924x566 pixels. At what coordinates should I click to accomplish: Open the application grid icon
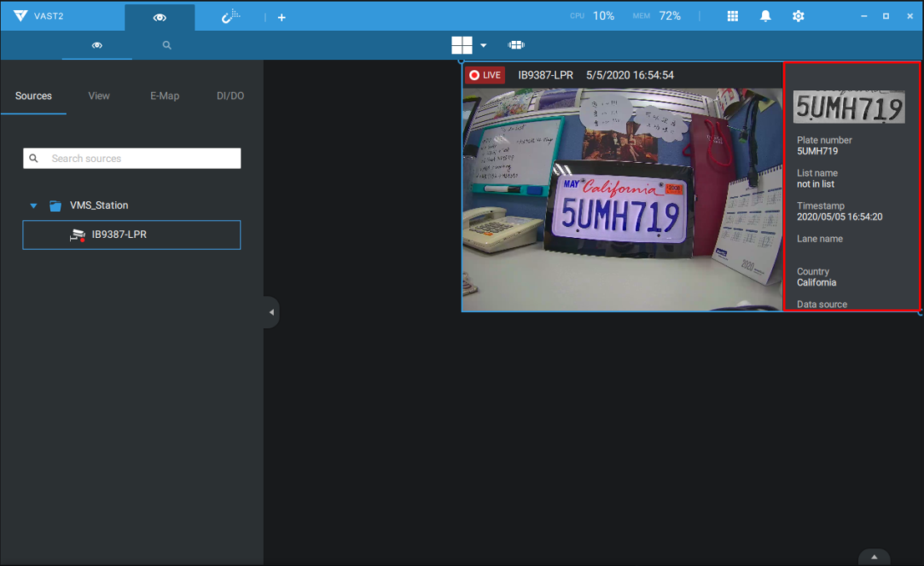pos(732,16)
